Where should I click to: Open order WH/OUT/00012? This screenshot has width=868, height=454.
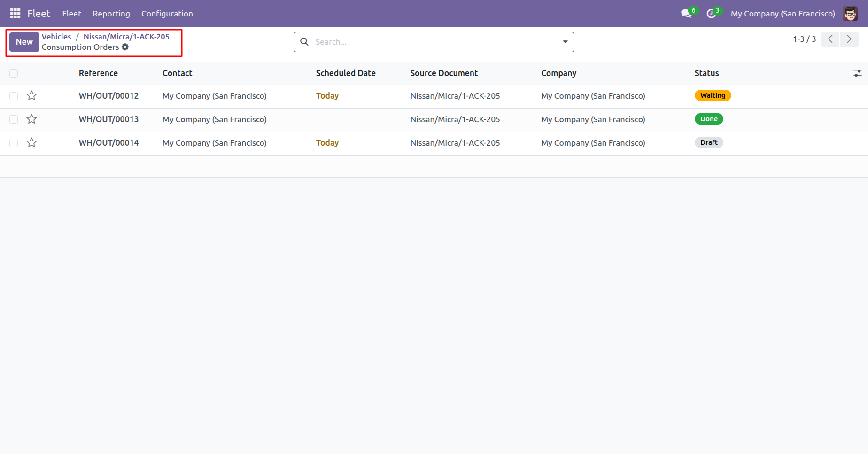point(109,96)
